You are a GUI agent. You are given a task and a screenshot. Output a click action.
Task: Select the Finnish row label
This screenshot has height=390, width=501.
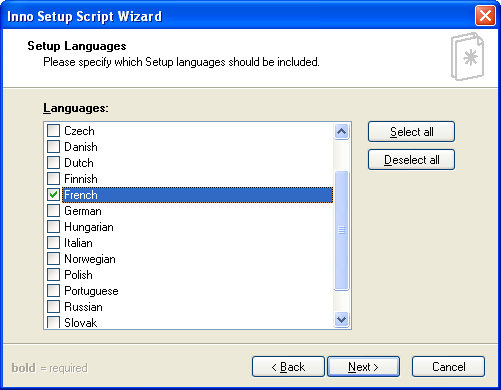point(81,179)
